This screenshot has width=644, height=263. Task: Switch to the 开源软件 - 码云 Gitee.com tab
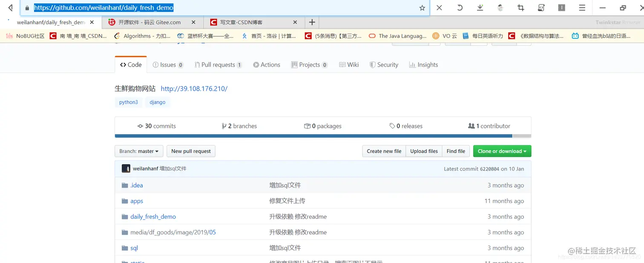153,22
